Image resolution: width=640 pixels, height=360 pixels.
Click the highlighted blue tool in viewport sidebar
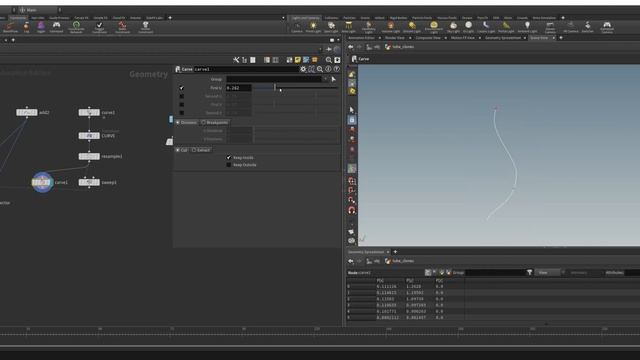click(x=351, y=120)
